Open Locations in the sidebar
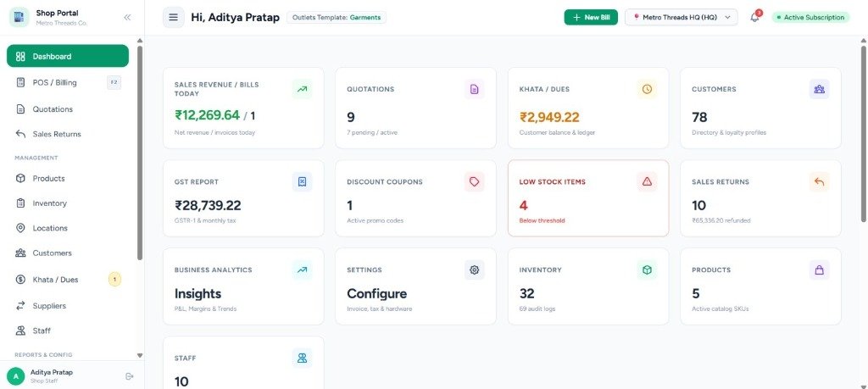Viewport: 868px width, 389px height. [68, 228]
